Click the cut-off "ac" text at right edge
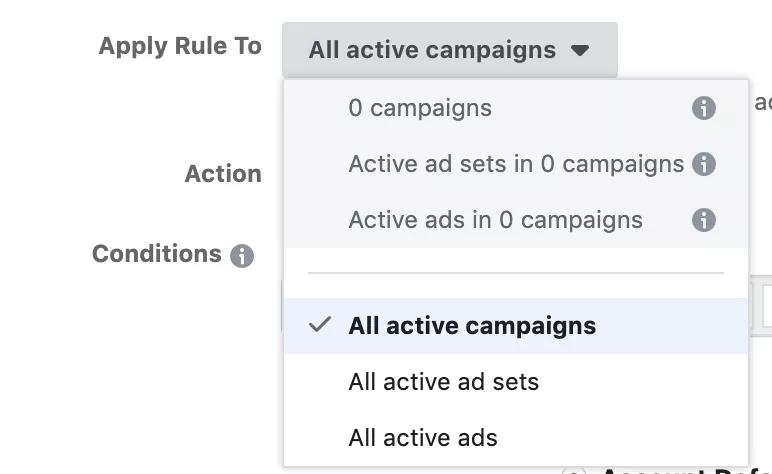 pos(762,102)
